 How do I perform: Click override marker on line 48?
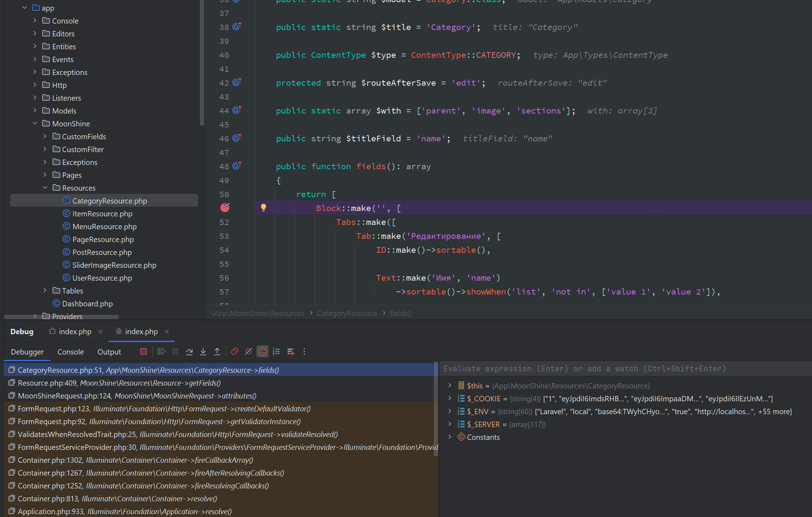[237, 166]
